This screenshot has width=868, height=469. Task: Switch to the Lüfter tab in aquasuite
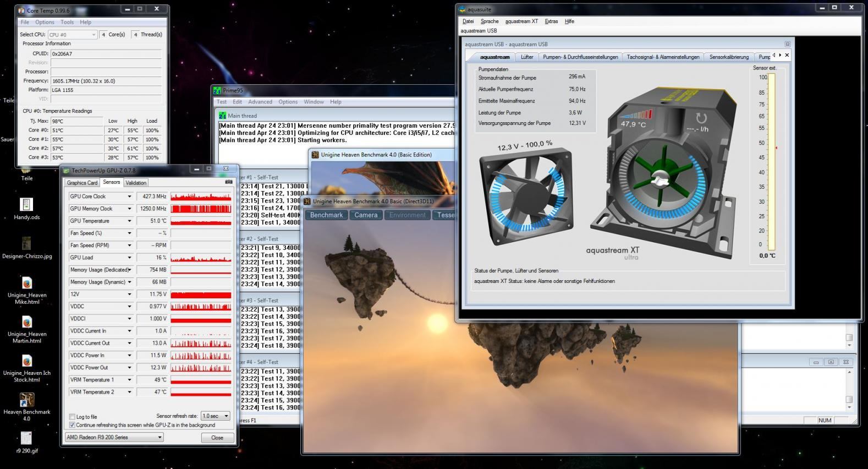pos(527,57)
